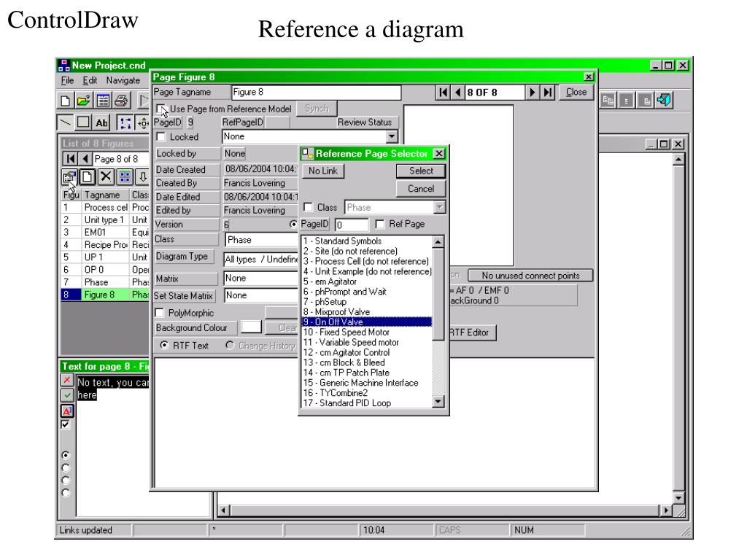Click the blue grid figures icon
Screen dimensions: 747x560
click(x=125, y=177)
